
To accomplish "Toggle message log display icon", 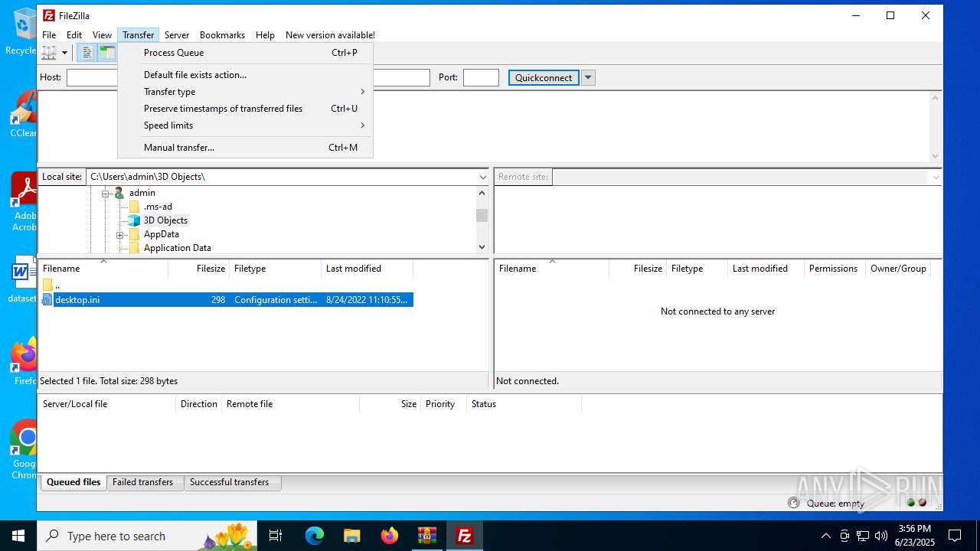I will 88,53.
